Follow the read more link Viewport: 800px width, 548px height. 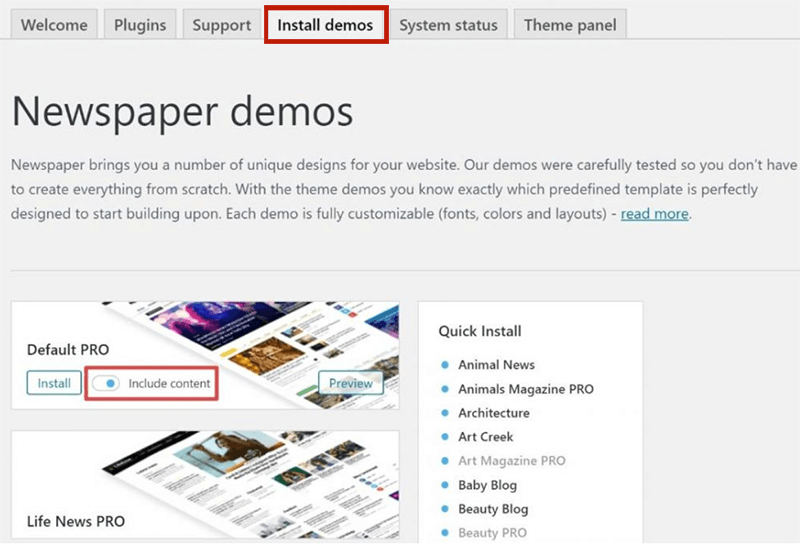(x=655, y=213)
